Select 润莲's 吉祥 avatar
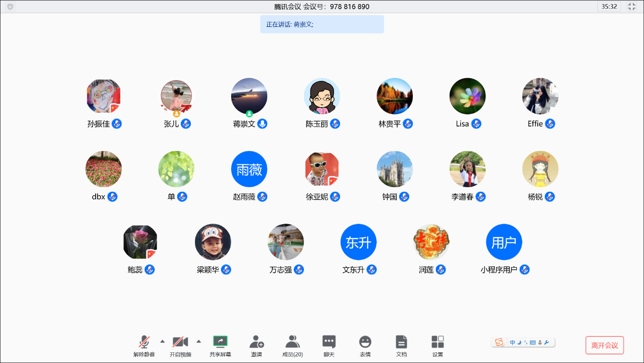 click(432, 242)
